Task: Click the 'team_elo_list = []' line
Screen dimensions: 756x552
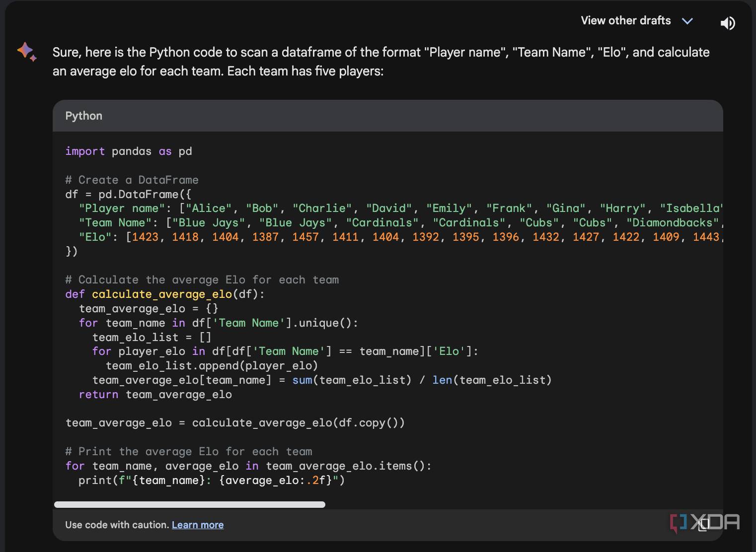Action: (x=152, y=338)
